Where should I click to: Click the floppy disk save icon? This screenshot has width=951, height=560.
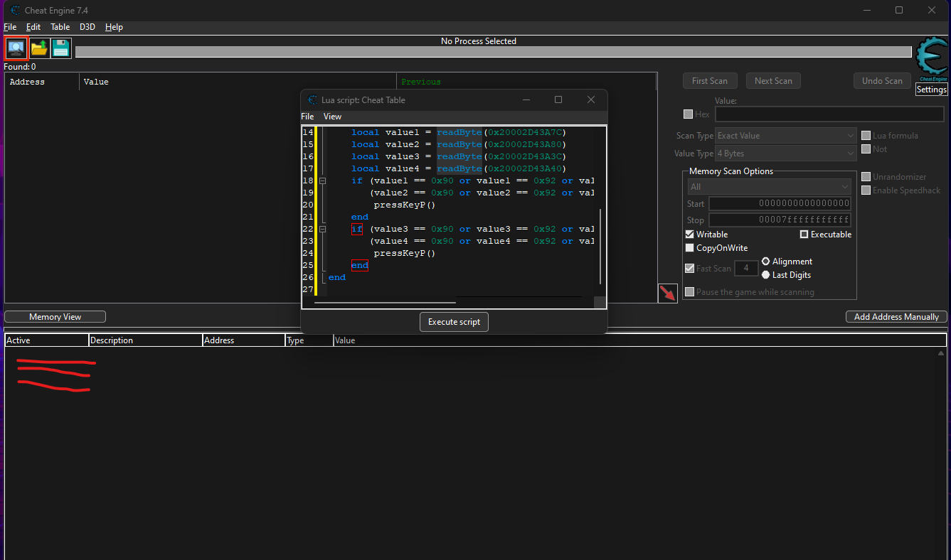[x=61, y=48]
